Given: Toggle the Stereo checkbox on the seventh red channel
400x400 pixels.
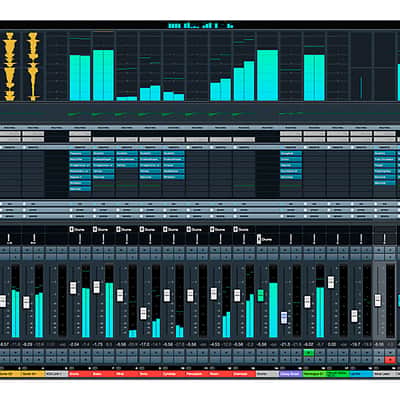Looking at the screenshot, I should tap(212, 229).
